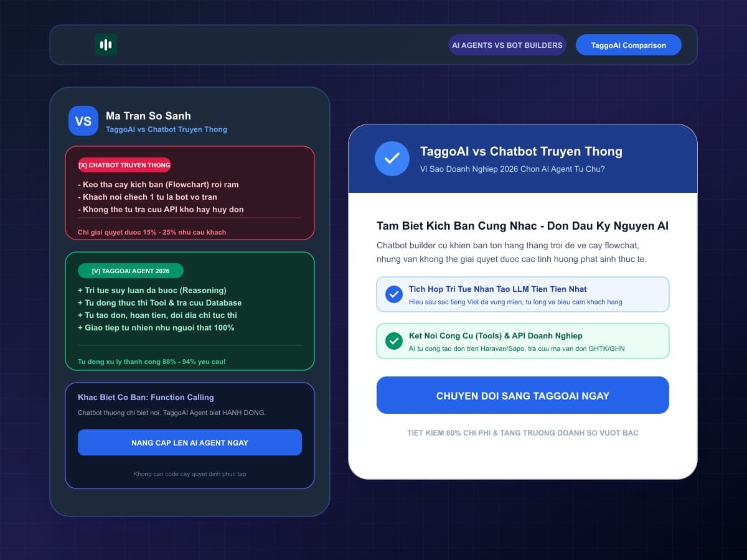Image resolution: width=747 pixels, height=560 pixels.
Task: Click heading Tam Biet Kich Ban Cung Nhac
Action: tap(523, 226)
